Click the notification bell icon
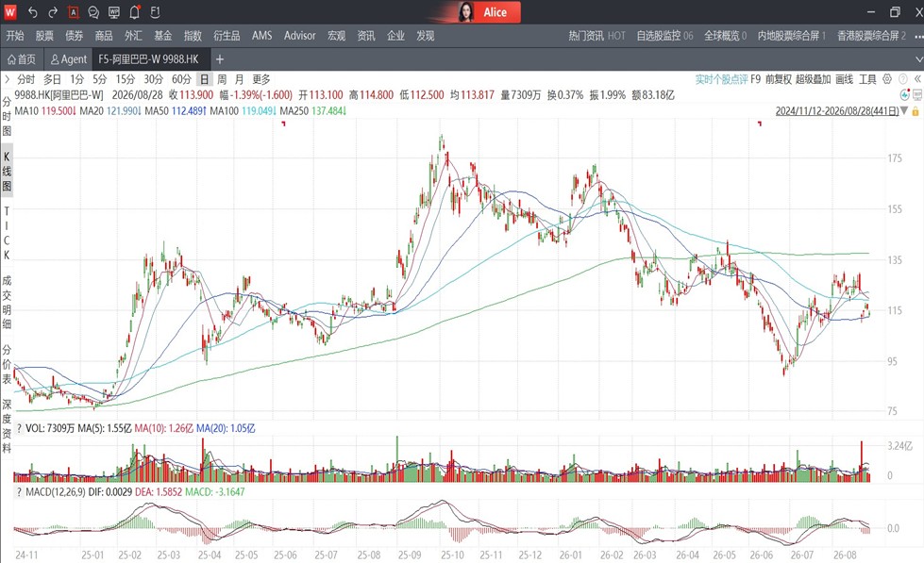The image size is (924, 563). point(134,11)
